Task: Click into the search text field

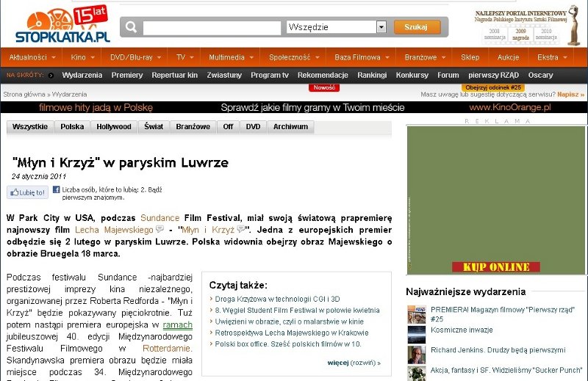Action: click(212, 27)
